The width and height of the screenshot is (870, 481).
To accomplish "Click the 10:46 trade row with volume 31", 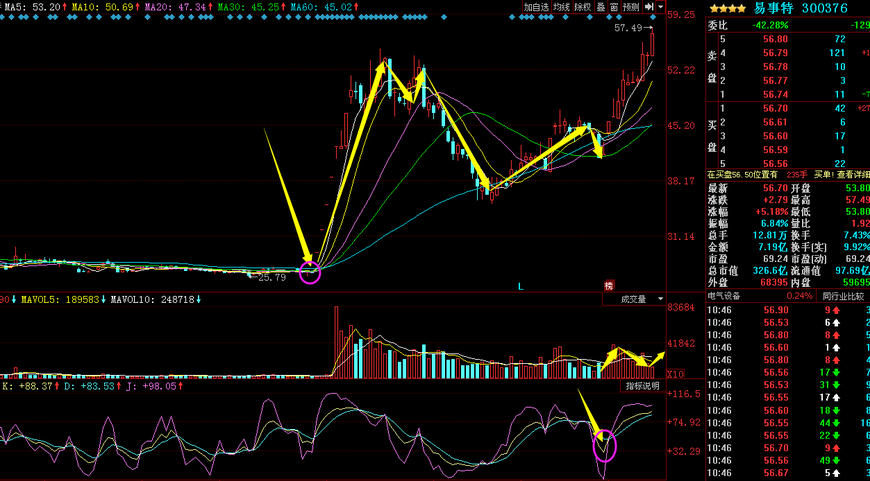I will 788,385.
